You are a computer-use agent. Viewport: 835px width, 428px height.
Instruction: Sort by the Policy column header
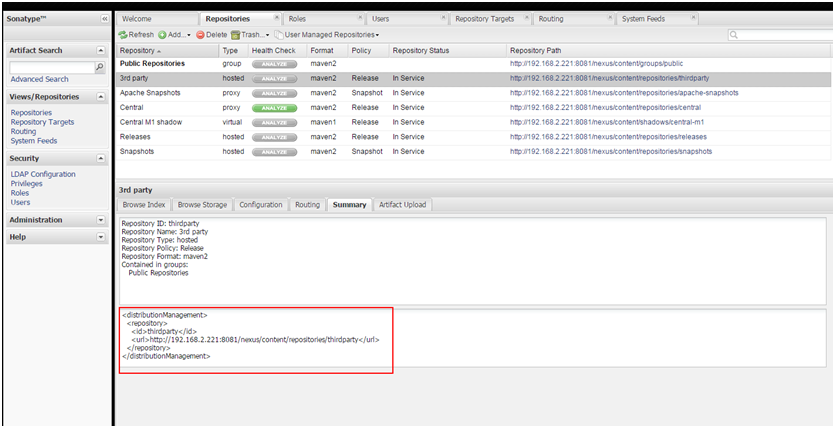coord(367,51)
